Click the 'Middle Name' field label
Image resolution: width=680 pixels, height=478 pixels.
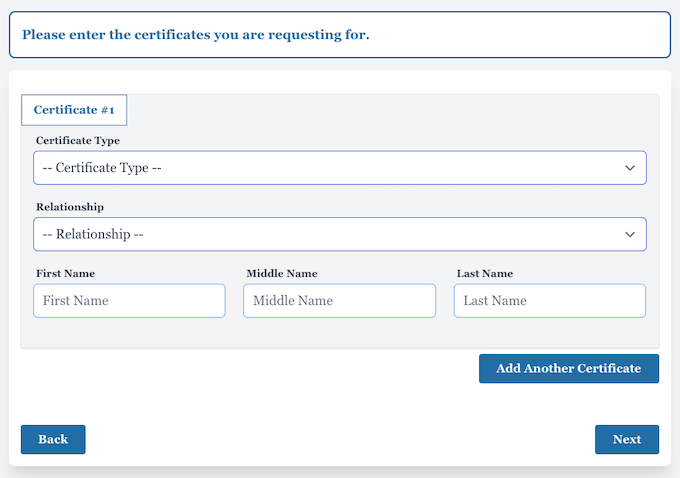click(282, 273)
